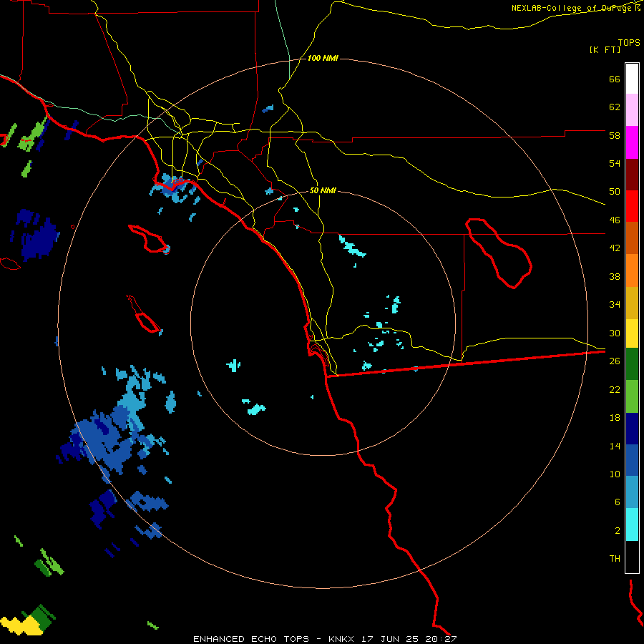Viewport: 644px width, 644px height.
Task: Select the cyan legend color band
Action: click(632, 525)
